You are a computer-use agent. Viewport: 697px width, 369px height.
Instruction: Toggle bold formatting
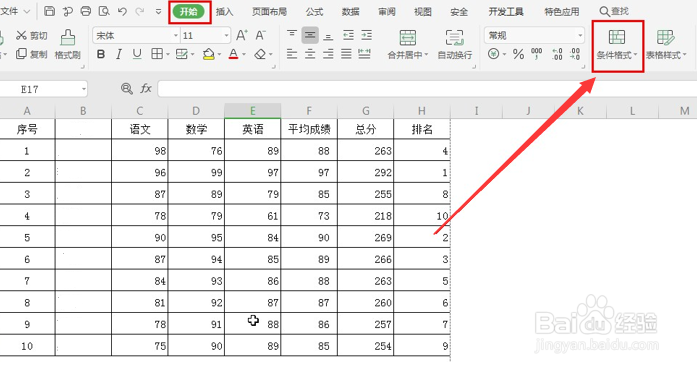click(101, 54)
